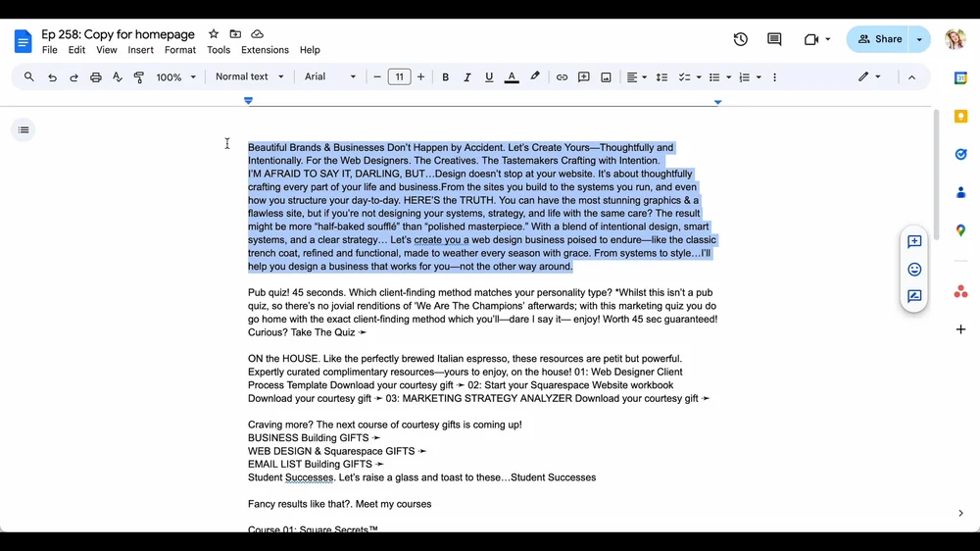Open the Format menu

click(180, 50)
